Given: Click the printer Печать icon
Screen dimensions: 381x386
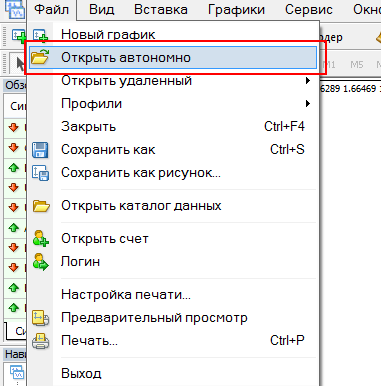Looking at the screenshot, I should (x=41, y=341).
